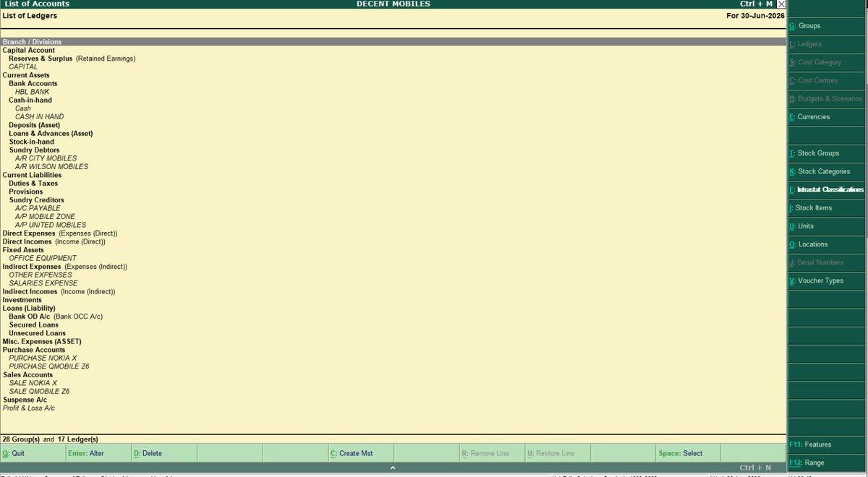Select the CASH IN HAND ledger
Screen dimensions: 868x477
(39, 117)
